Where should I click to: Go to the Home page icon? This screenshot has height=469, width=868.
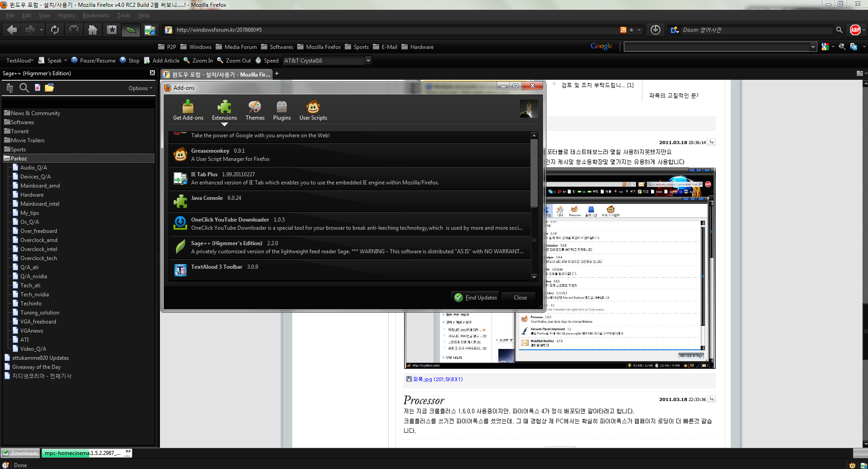[92, 30]
